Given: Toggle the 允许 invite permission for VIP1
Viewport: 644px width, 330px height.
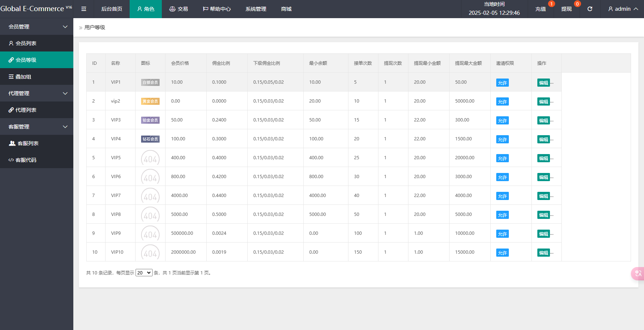Looking at the screenshot, I should click(502, 83).
